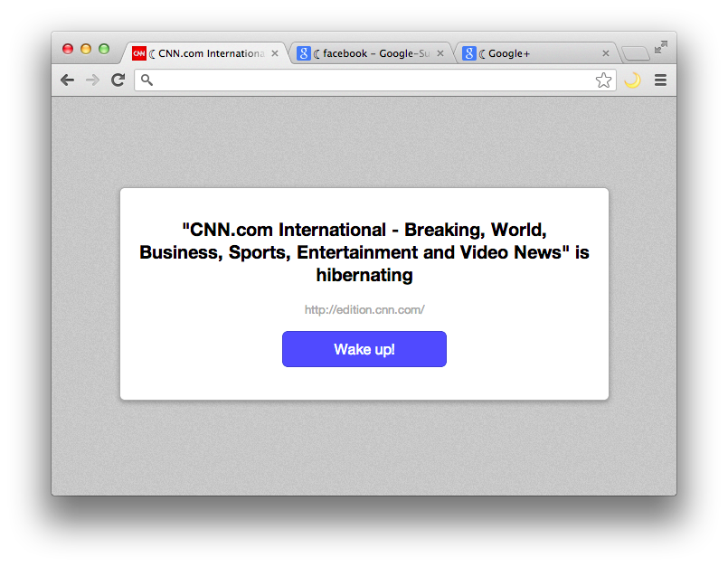Click the http://edition.cnn.com/ URL text

[364, 310]
